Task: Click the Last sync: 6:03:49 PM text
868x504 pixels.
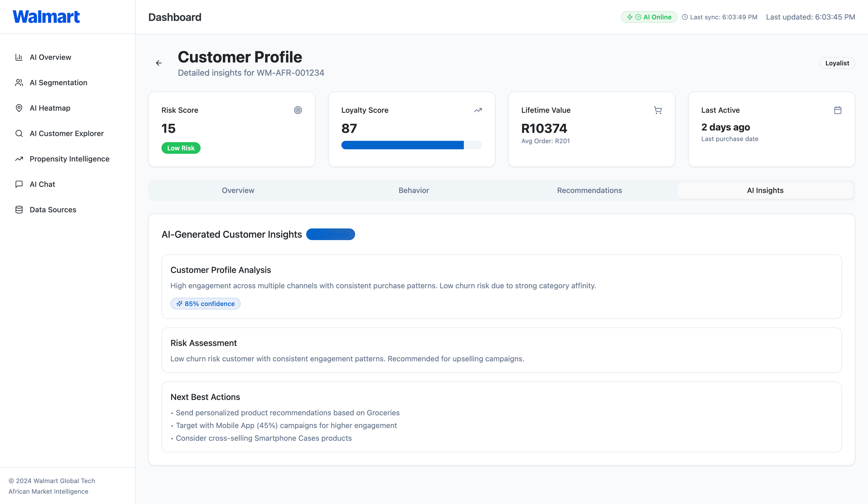Action: click(x=724, y=17)
